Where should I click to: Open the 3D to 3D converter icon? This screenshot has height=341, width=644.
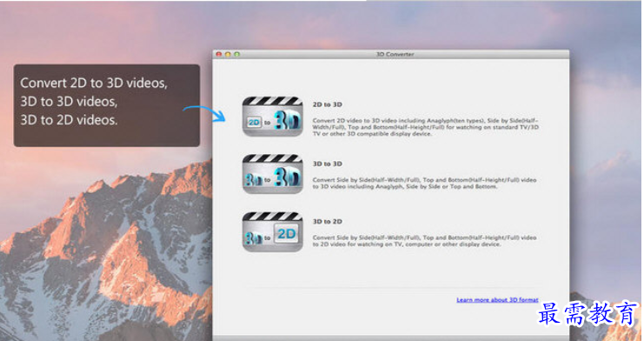pos(273,174)
